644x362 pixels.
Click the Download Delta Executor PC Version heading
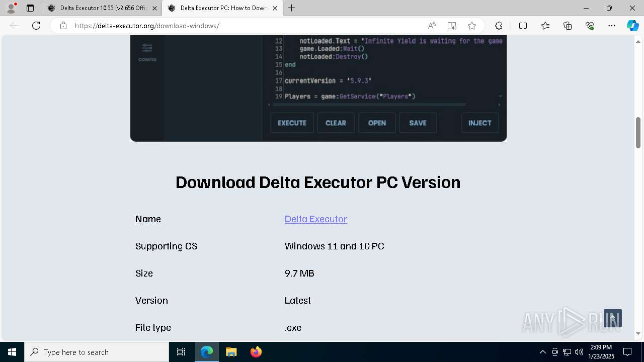pos(318,182)
